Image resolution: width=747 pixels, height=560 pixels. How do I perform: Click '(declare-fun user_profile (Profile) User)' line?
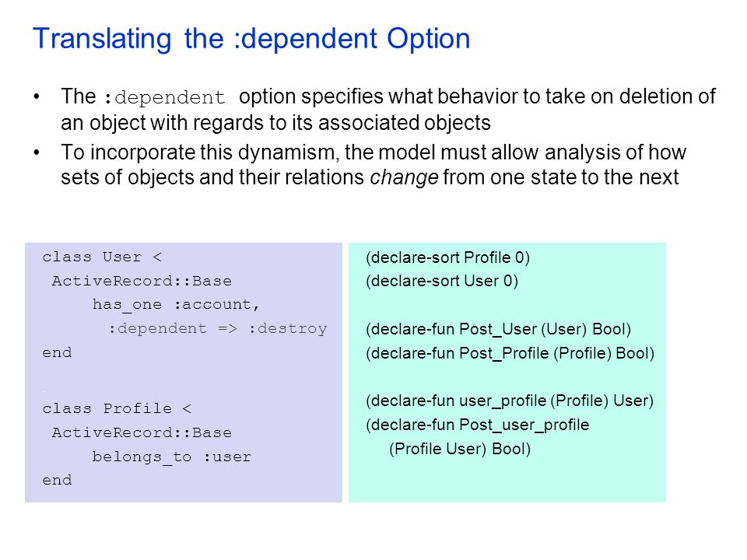click(509, 401)
